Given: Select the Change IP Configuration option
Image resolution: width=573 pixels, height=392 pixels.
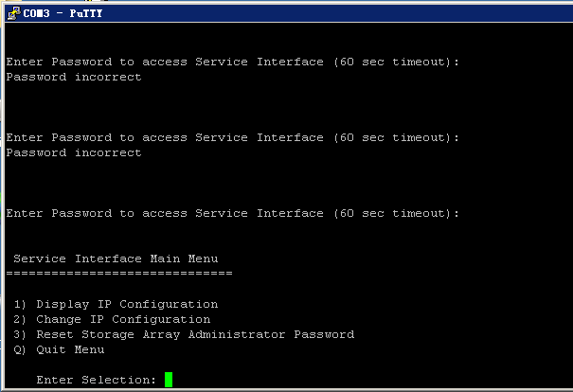Looking at the screenshot, I should (x=123, y=319).
